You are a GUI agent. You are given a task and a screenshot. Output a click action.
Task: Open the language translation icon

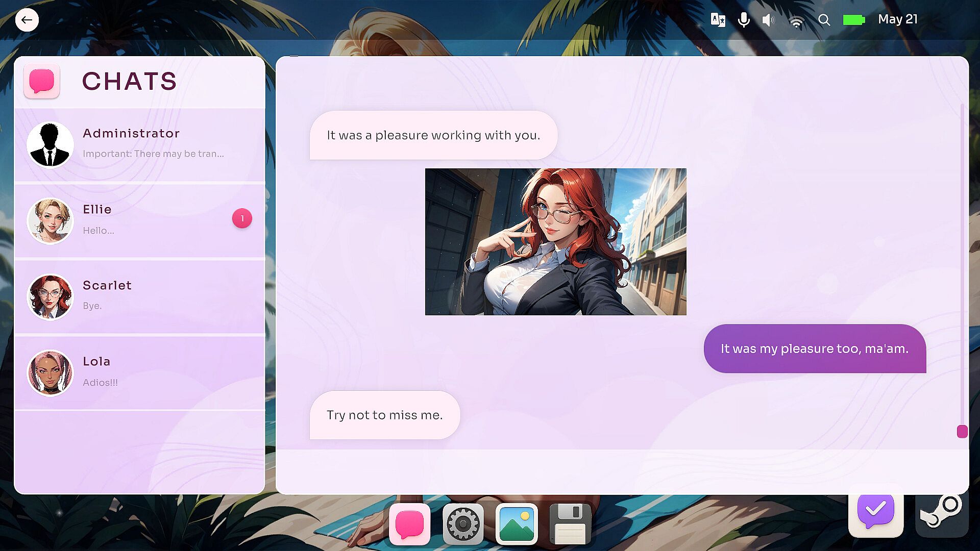718,20
